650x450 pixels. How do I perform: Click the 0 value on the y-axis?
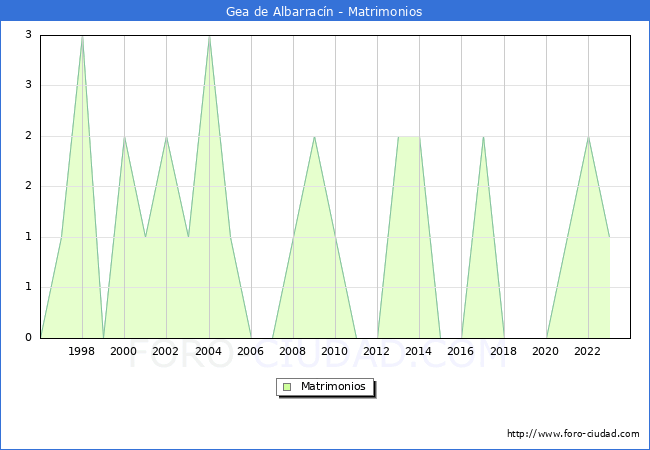point(29,338)
